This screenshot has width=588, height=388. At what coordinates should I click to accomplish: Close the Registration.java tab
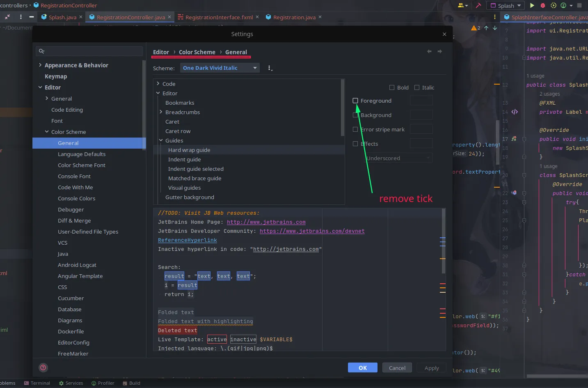pos(320,17)
